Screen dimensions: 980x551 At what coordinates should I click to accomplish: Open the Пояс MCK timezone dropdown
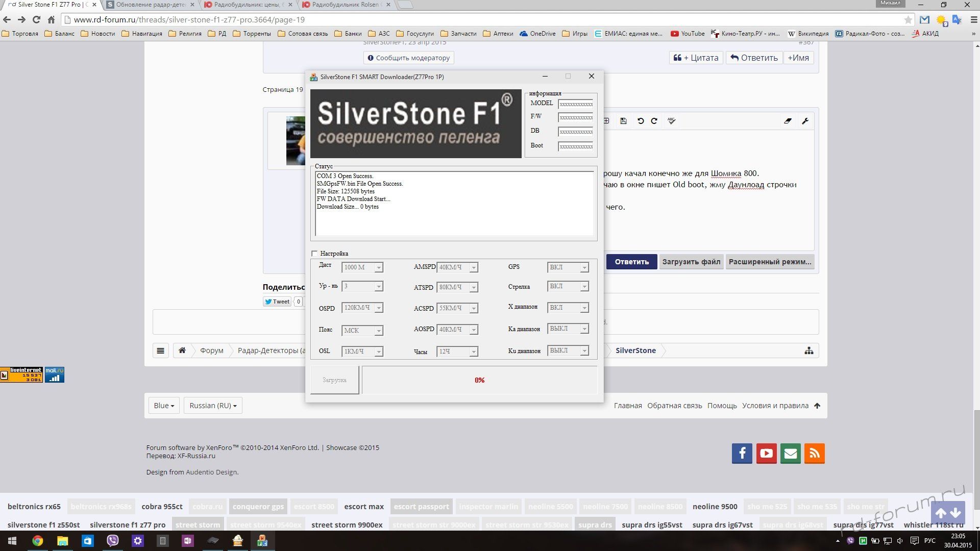[x=362, y=331]
